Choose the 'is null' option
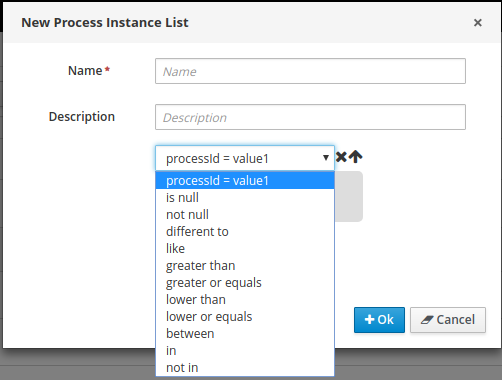The height and width of the screenshot is (380, 502). [245, 198]
